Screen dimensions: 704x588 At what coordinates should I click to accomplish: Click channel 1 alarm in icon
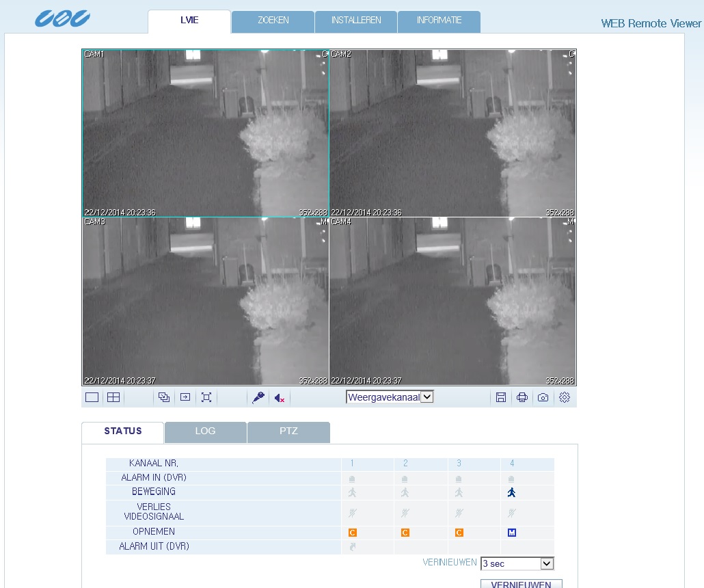click(352, 479)
